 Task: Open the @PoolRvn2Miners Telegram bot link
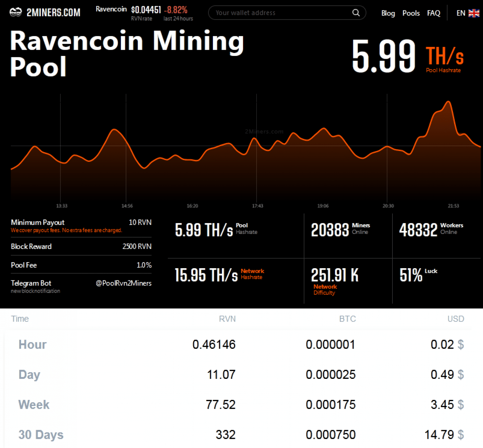point(124,283)
